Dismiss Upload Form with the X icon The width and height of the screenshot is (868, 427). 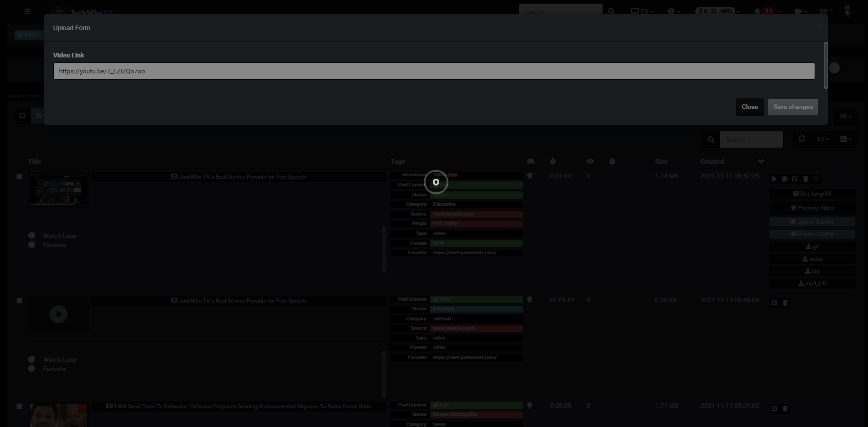click(818, 26)
